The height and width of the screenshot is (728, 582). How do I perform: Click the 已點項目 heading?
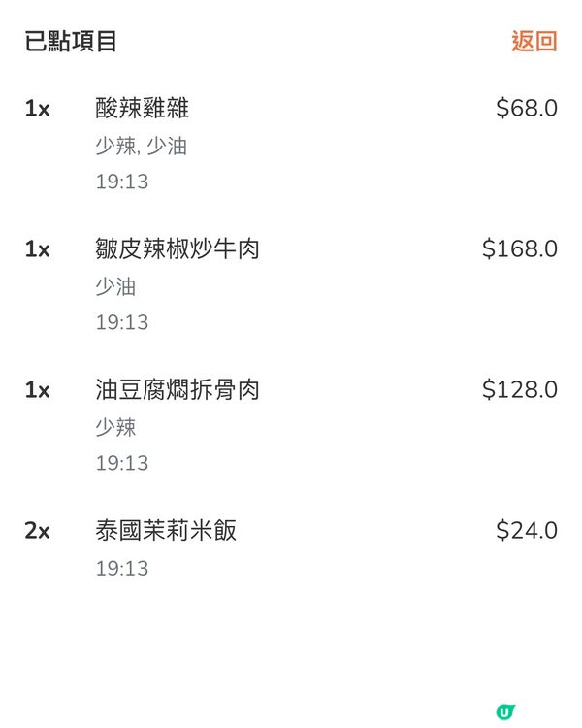click(x=71, y=41)
